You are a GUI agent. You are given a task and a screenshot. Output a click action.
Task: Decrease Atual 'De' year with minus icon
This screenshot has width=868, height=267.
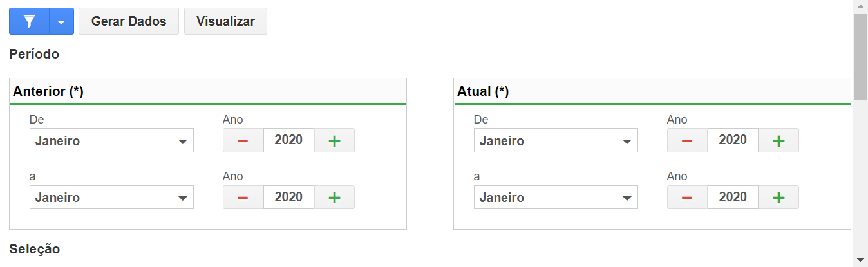pos(687,140)
